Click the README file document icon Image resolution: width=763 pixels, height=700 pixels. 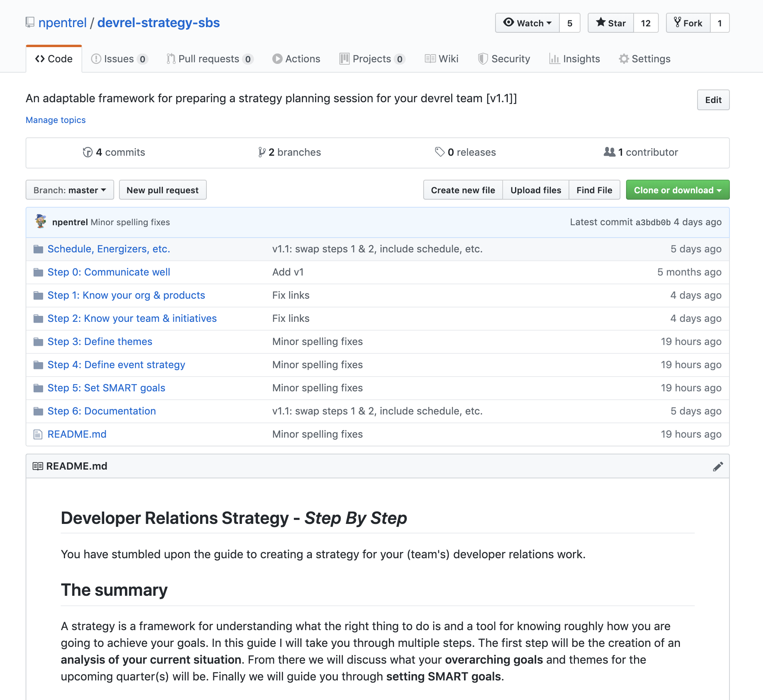pyautogui.click(x=38, y=434)
